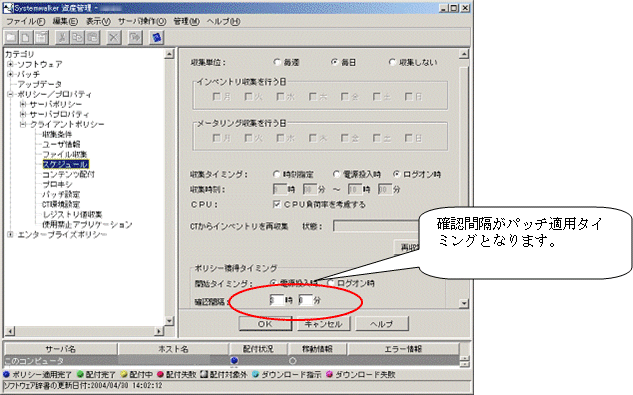The image size is (633, 395).
Task: Click settings panel scroll-down arrow
Action: coord(464,303)
